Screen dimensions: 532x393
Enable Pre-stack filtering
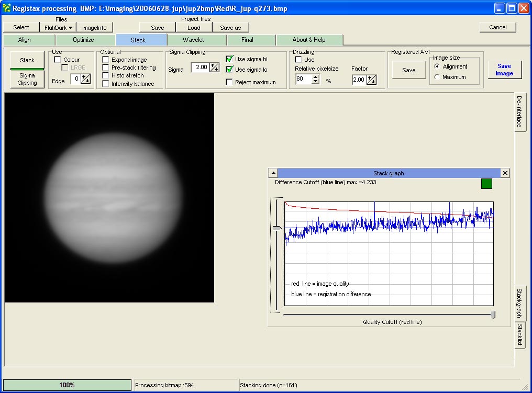coord(106,68)
